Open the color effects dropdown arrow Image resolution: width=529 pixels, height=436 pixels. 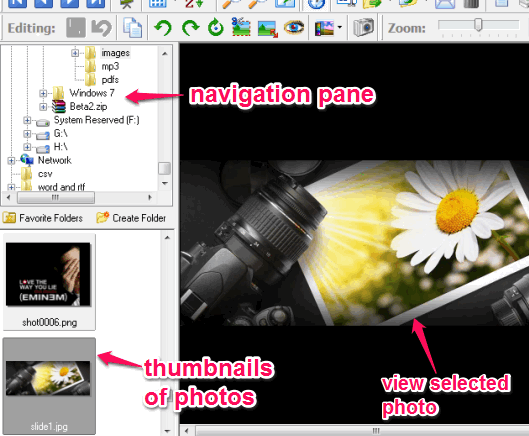tap(340, 28)
